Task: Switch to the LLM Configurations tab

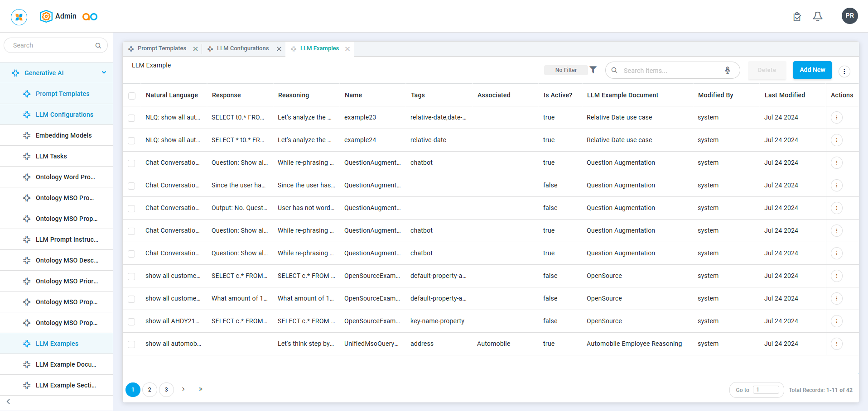Action: pos(242,48)
